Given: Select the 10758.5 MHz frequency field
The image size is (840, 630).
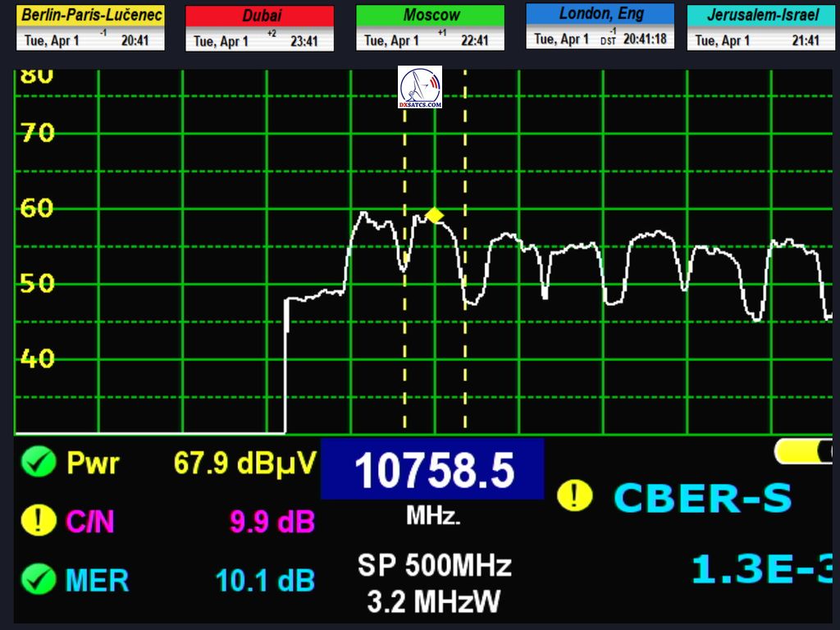Looking at the screenshot, I should [432, 470].
